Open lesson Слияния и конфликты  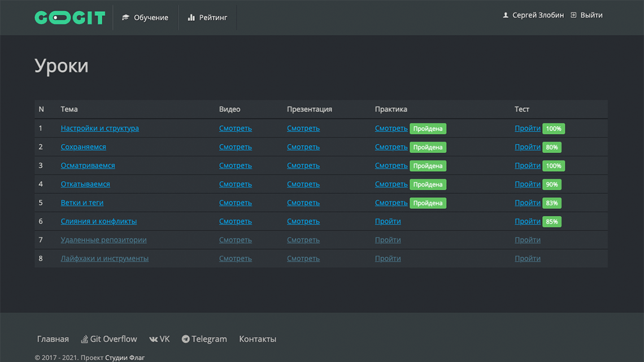(98, 221)
